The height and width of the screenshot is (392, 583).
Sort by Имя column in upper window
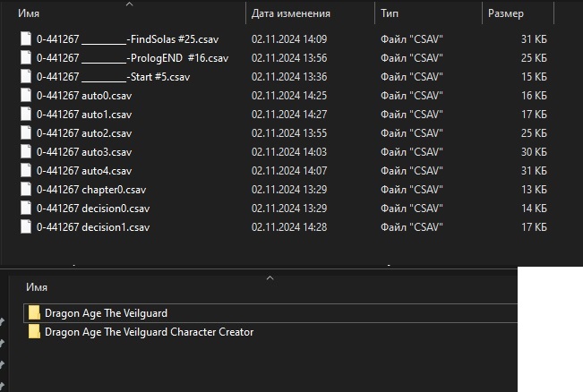tap(29, 13)
